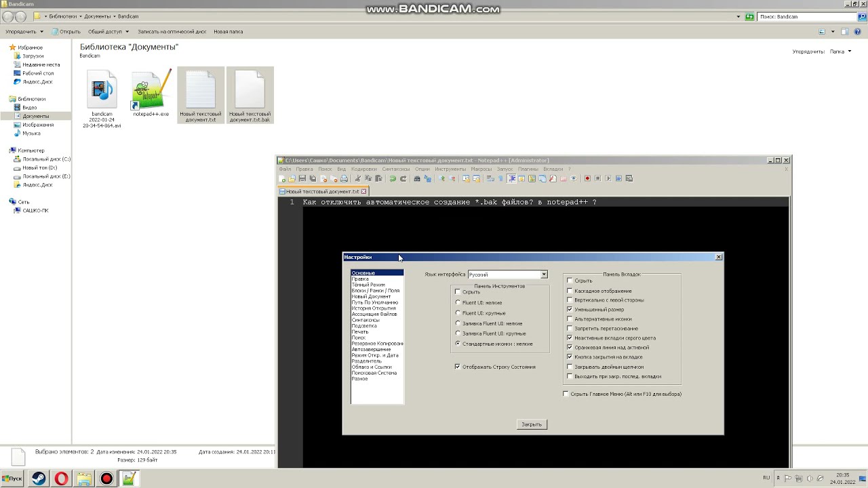Click Run Macro Multiple Times icon
This screenshot has width=868, height=488.
click(x=618, y=178)
